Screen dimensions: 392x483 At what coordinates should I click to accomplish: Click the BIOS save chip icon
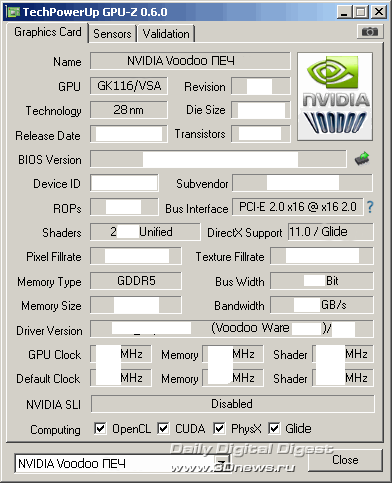[362, 159]
